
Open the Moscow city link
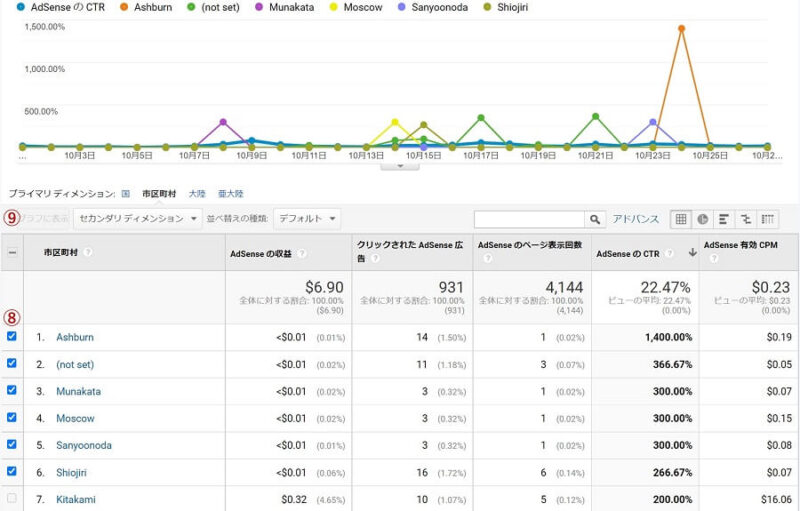point(76,418)
